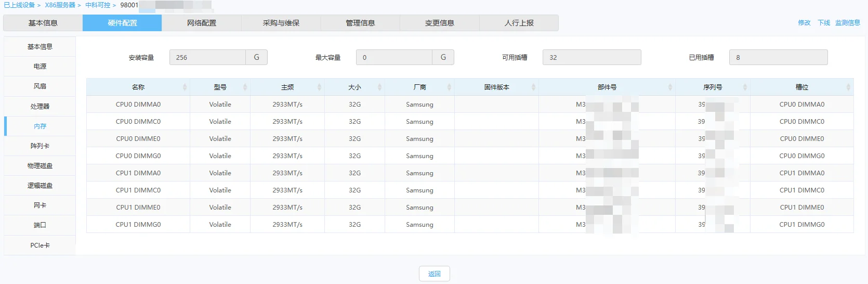Select name cell CPU1 DIMMA0
The image size is (868, 284).
point(138,173)
